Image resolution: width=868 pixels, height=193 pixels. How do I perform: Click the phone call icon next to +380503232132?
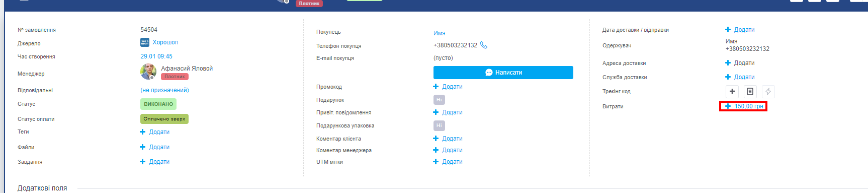(x=484, y=45)
